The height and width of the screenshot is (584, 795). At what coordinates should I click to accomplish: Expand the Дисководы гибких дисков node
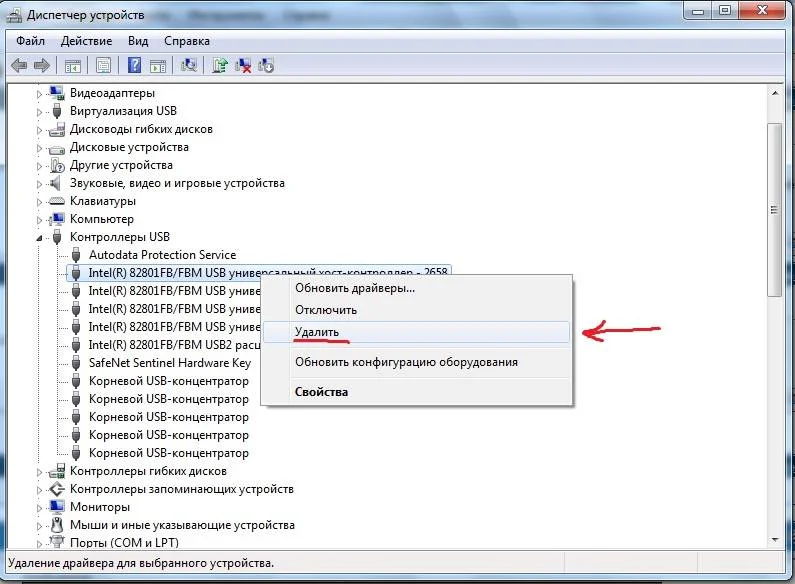[39, 130]
